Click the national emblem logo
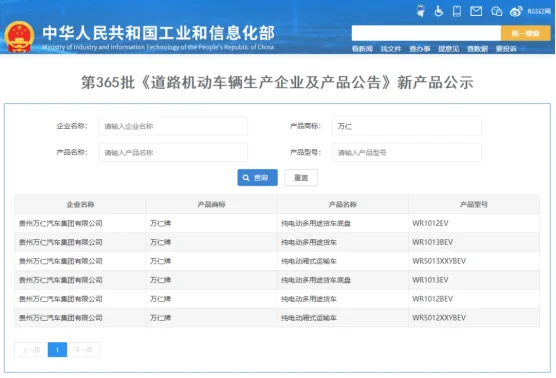 [x=19, y=37]
